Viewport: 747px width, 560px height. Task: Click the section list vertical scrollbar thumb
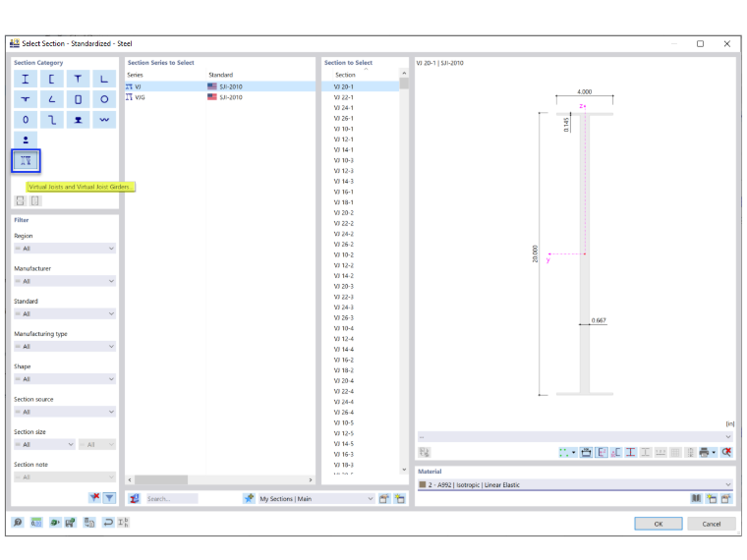(404, 84)
